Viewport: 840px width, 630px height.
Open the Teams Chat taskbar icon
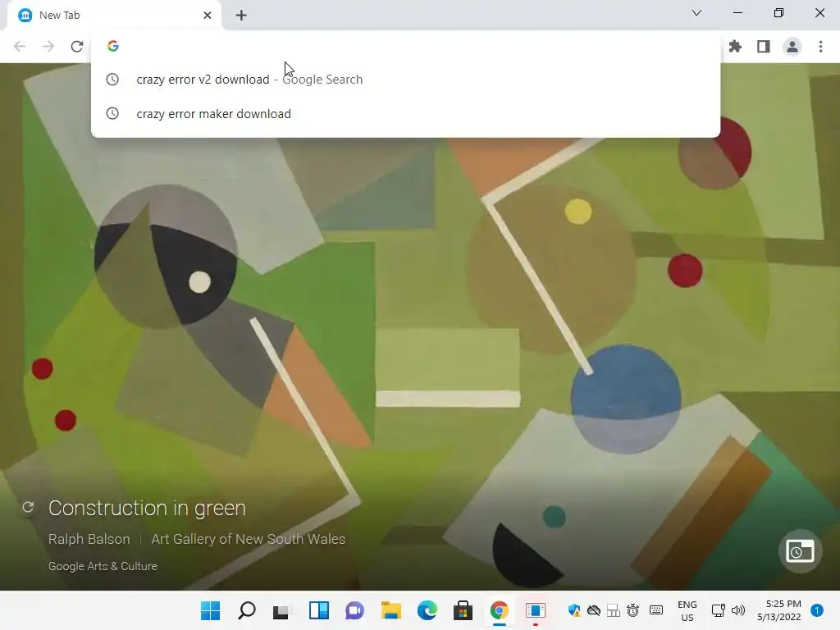(354, 610)
